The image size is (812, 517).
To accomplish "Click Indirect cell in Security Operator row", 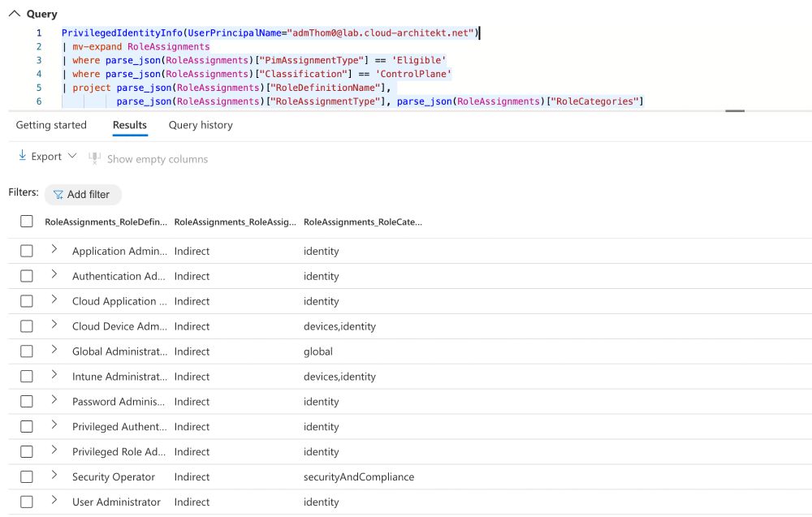I will pyautogui.click(x=192, y=477).
